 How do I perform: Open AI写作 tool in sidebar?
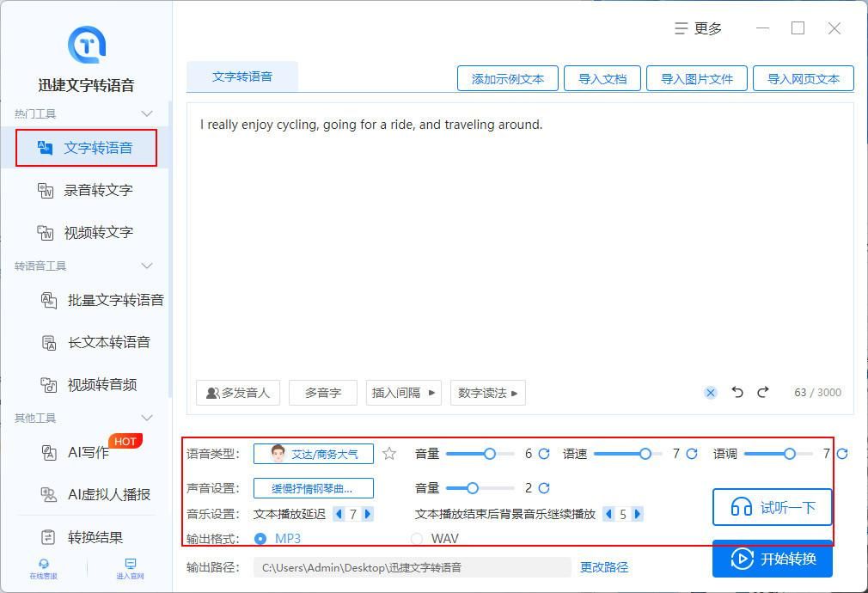click(x=76, y=452)
